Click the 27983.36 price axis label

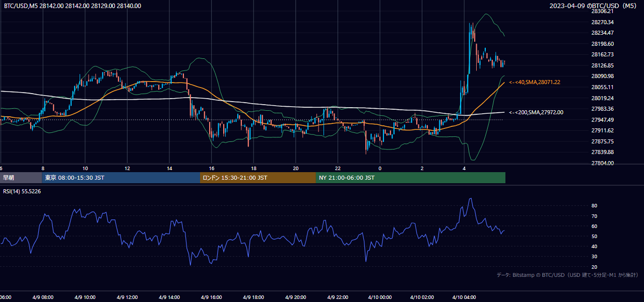pos(602,109)
